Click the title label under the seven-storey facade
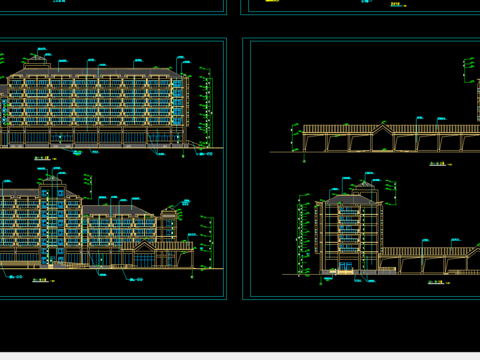 45,158
